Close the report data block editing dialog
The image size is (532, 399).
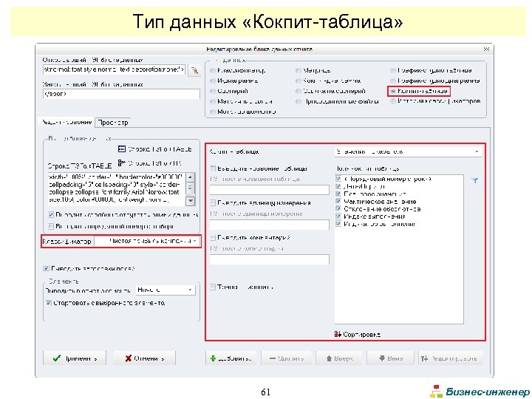pyautogui.click(x=486, y=50)
